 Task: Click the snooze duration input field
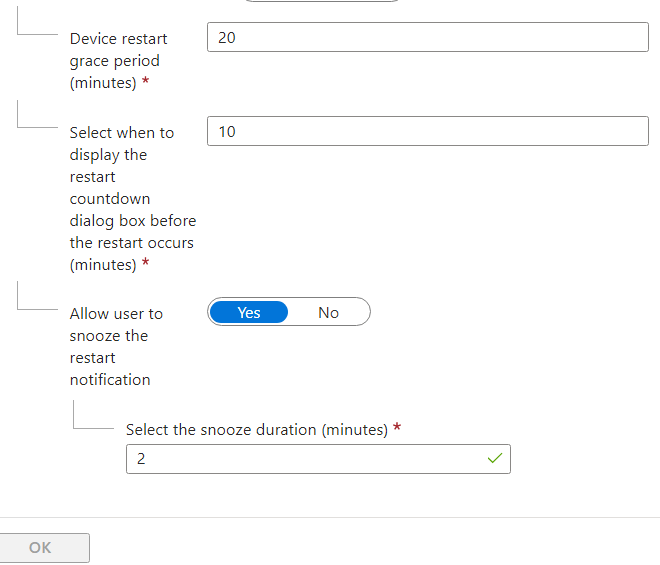(x=318, y=458)
